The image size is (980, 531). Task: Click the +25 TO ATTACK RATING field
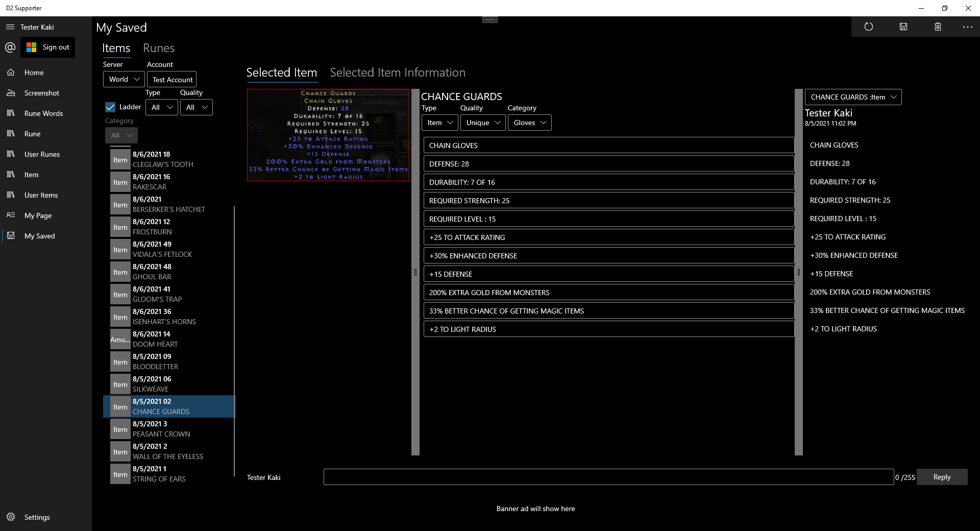pos(608,237)
